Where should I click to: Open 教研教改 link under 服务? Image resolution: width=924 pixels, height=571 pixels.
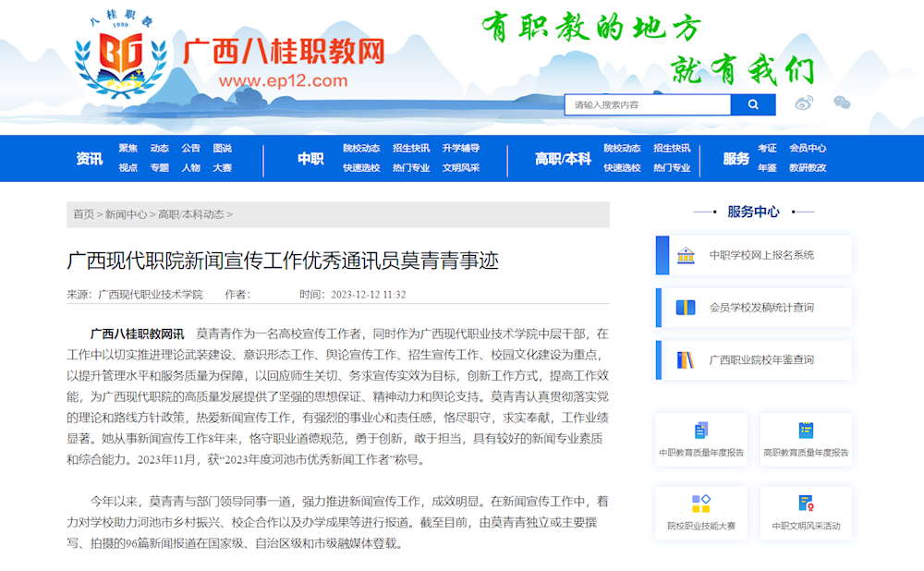tap(808, 168)
